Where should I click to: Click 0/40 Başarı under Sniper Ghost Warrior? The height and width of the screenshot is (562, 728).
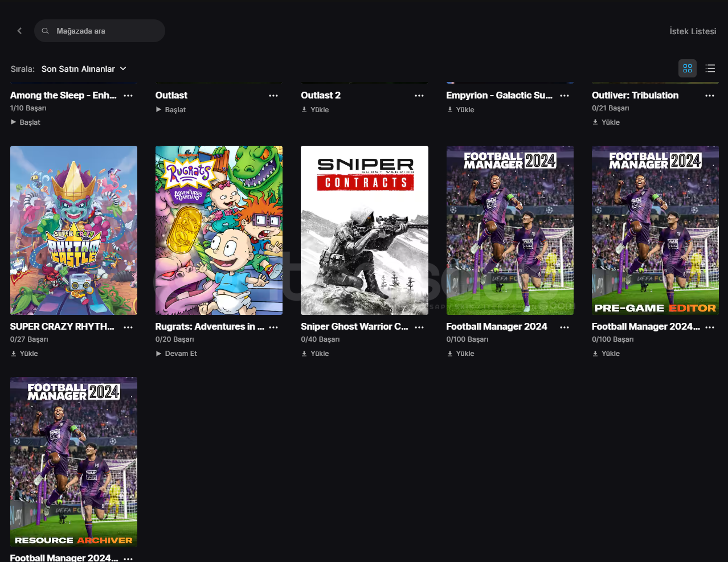click(320, 339)
